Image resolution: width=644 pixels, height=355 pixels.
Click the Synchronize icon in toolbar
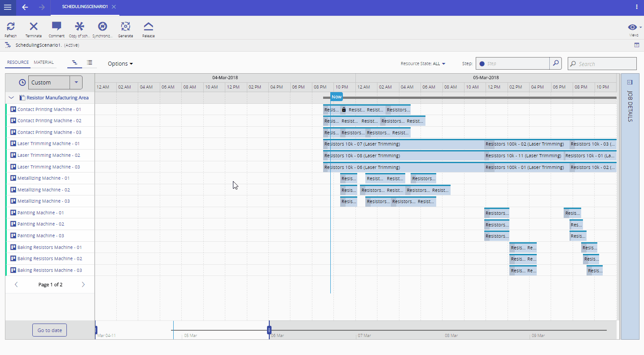click(x=102, y=27)
